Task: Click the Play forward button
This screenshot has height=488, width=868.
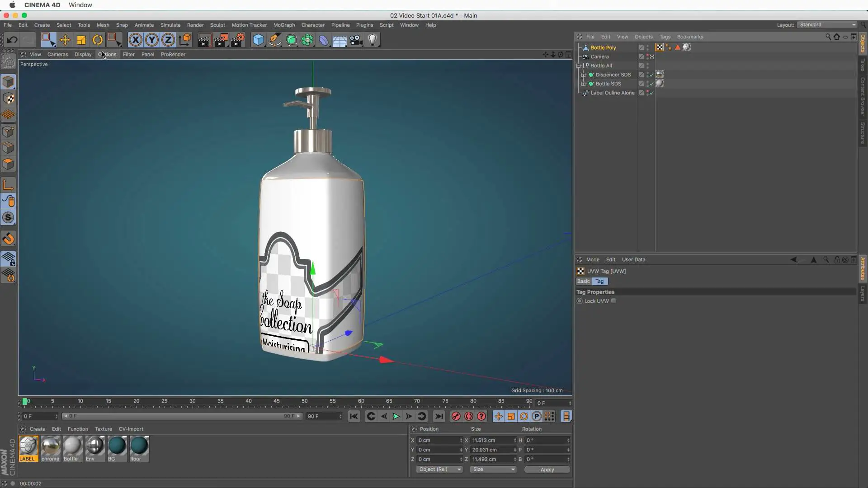Action: pos(396,416)
